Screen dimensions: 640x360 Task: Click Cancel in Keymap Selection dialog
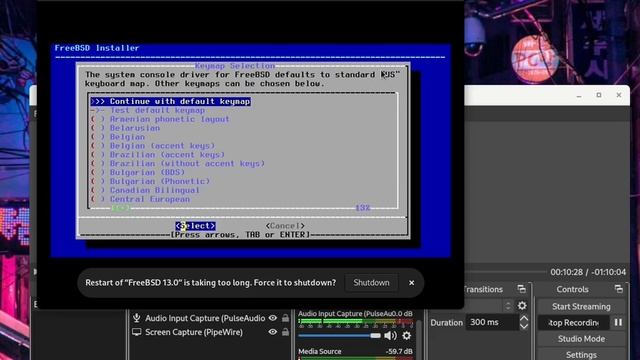[x=285, y=226]
